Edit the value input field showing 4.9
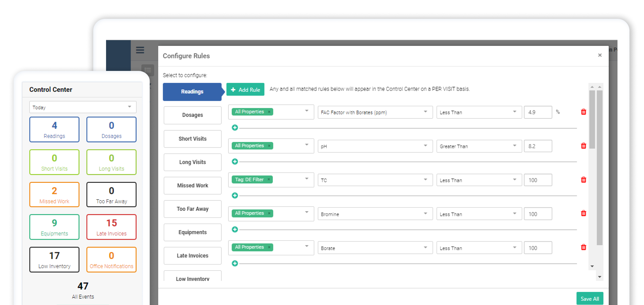This screenshot has height=305, width=644. tap(538, 111)
